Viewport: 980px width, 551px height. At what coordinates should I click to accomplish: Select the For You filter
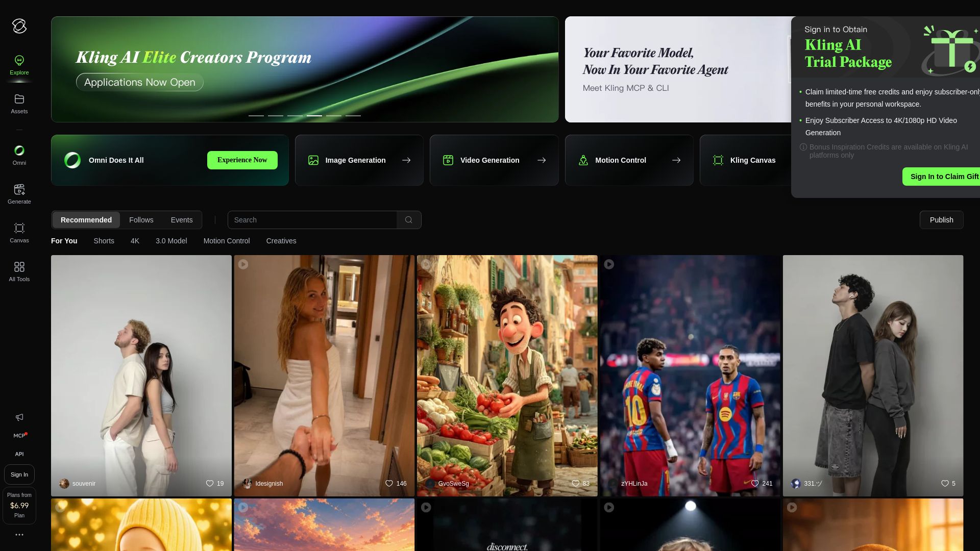64,241
